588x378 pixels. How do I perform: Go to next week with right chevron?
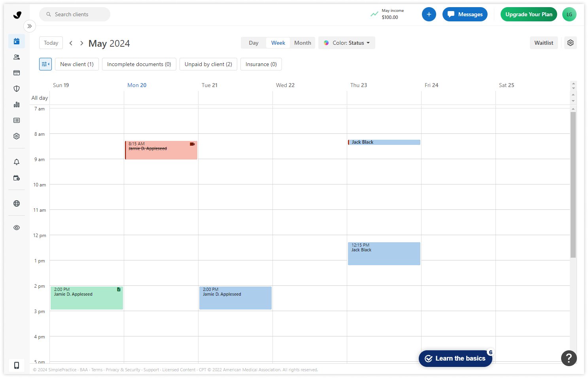pos(81,43)
